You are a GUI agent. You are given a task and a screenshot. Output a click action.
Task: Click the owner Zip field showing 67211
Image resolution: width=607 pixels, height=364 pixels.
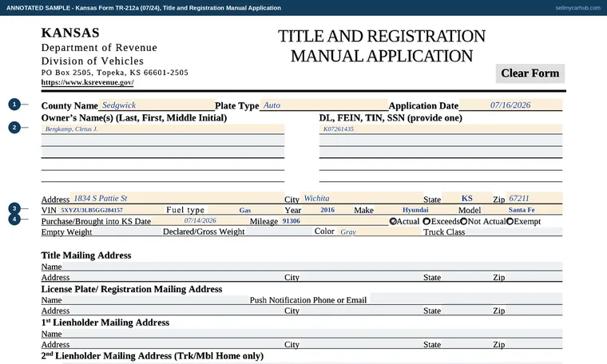point(534,198)
